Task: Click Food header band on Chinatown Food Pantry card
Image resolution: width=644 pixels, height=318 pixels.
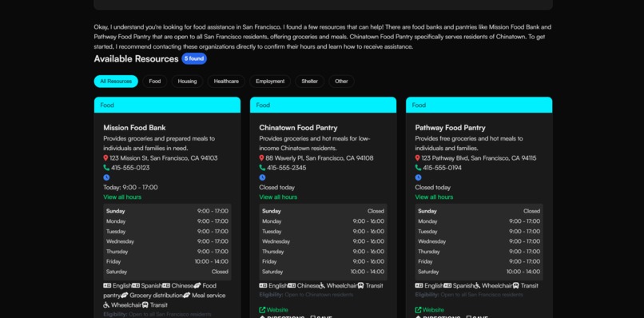Action: click(324, 105)
